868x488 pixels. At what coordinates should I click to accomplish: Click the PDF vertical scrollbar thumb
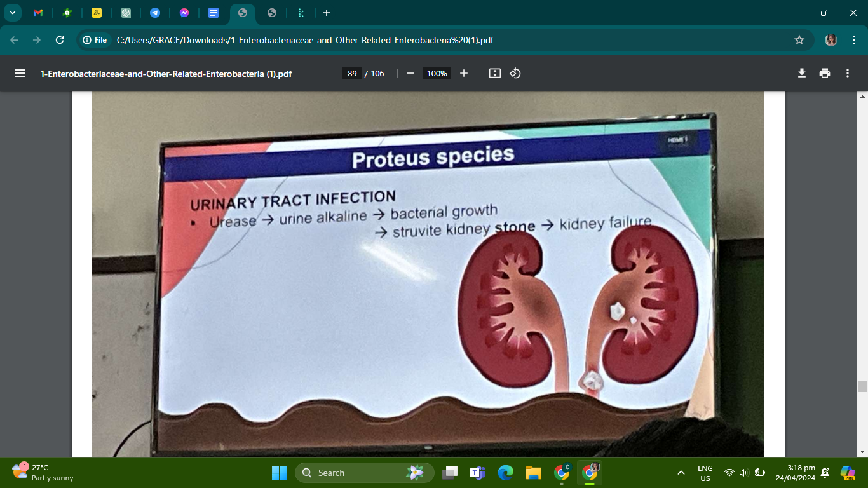pos(862,386)
